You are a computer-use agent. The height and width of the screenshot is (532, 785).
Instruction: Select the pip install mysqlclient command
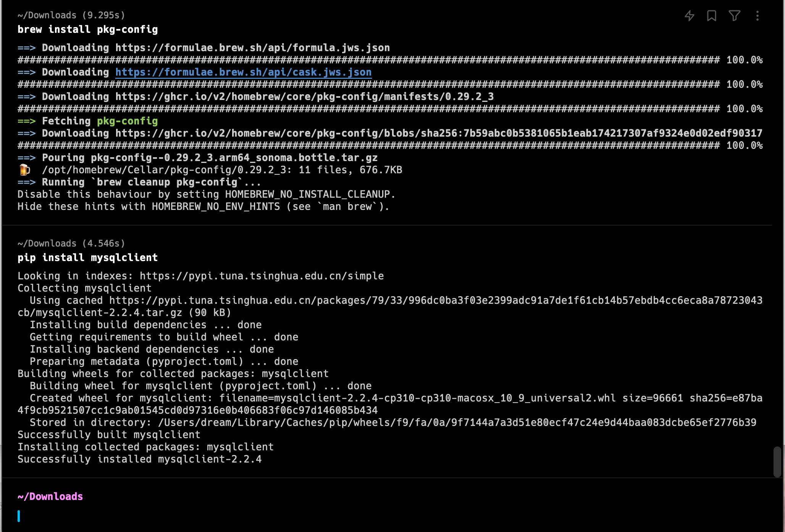(88, 258)
